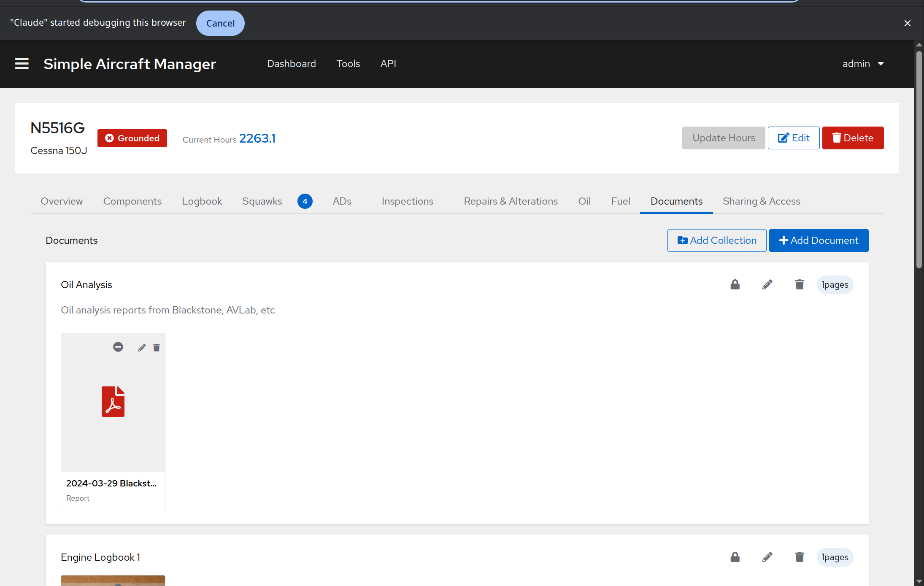Go to Sharing & Access tab
The width and height of the screenshot is (924, 586).
[761, 201]
